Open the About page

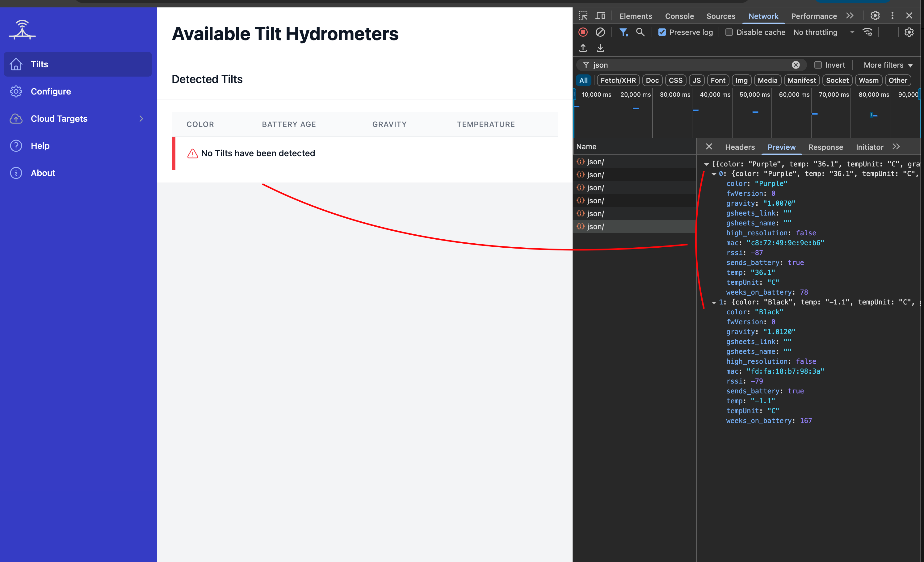coord(78,173)
